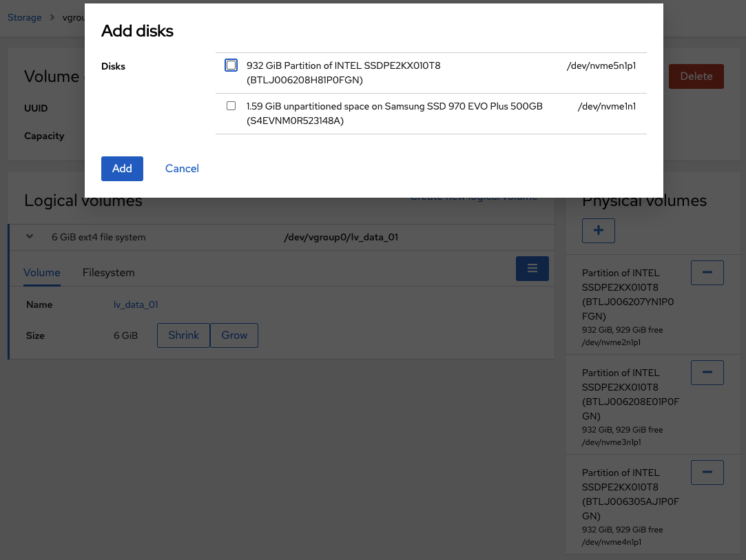Select the Volume tab
This screenshot has width=746, height=560.
(42, 273)
